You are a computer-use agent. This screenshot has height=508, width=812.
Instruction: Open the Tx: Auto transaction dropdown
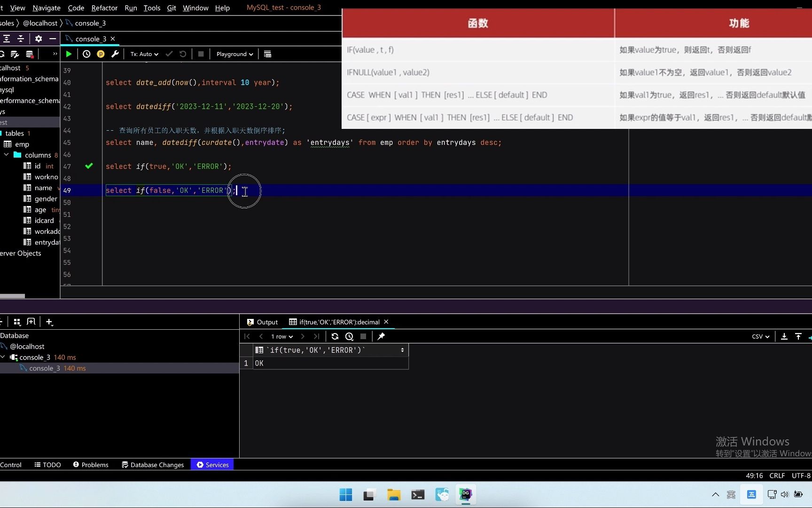(144, 54)
